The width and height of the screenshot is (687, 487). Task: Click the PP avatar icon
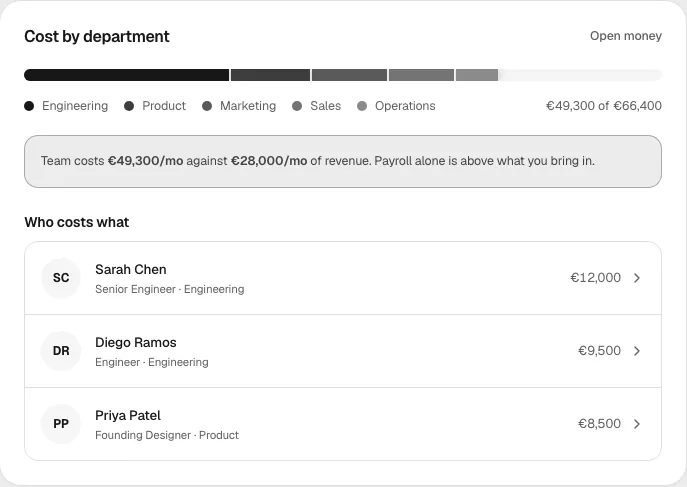click(61, 424)
